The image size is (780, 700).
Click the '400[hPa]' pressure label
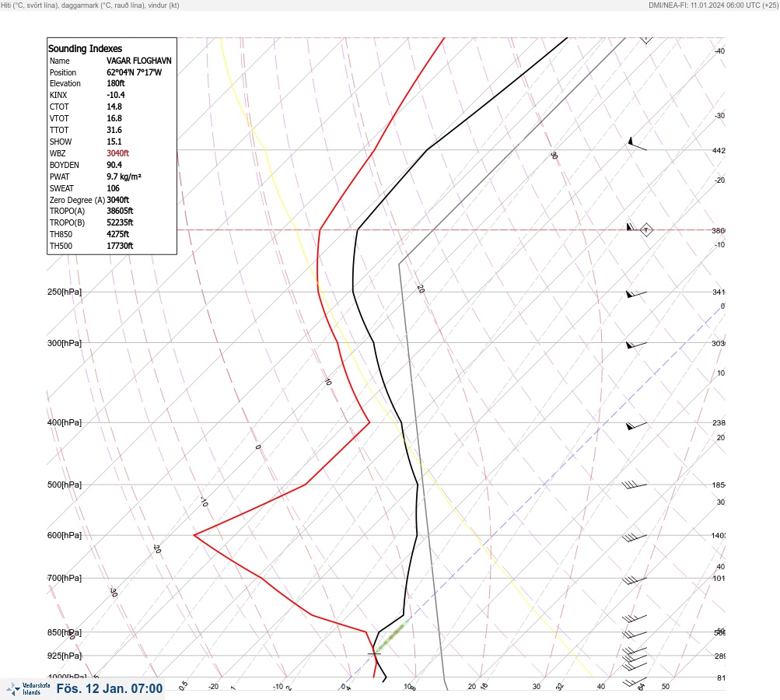pyautogui.click(x=65, y=423)
